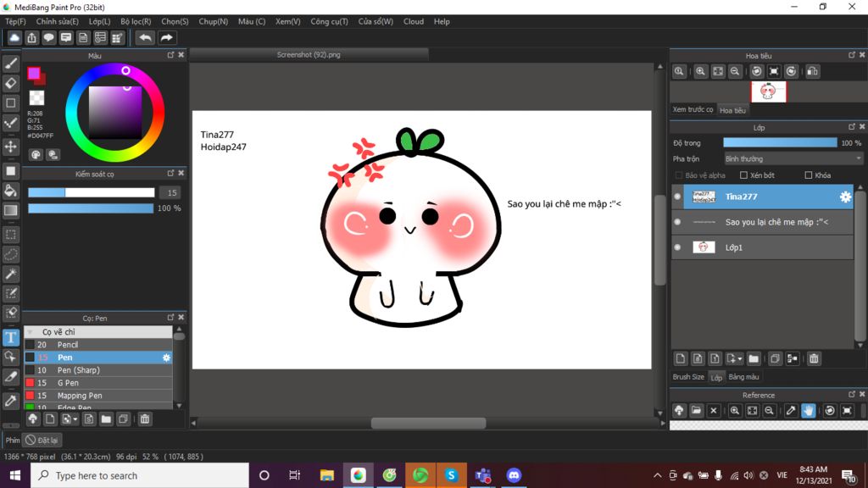868x488 pixels.
Task: Open an image file in the Reference panel
Action: point(696,411)
